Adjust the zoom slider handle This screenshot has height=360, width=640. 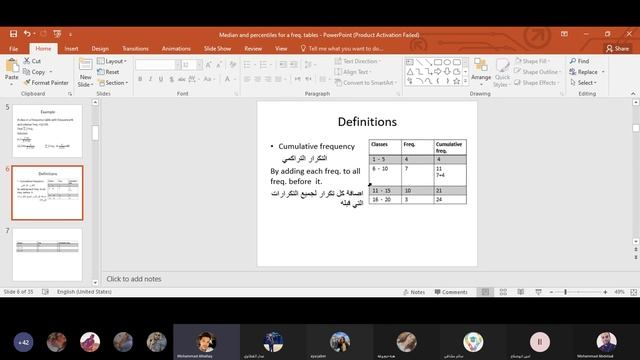pos(565,292)
